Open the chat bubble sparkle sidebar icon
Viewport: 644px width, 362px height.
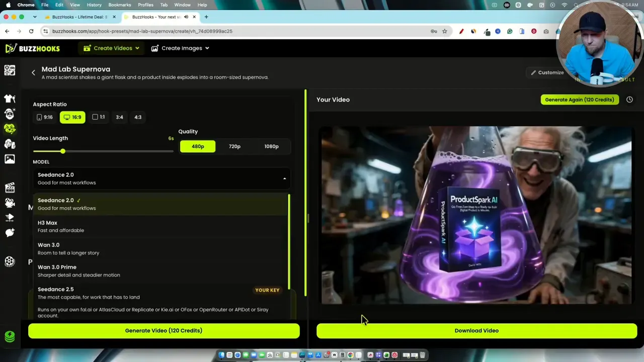10,233
